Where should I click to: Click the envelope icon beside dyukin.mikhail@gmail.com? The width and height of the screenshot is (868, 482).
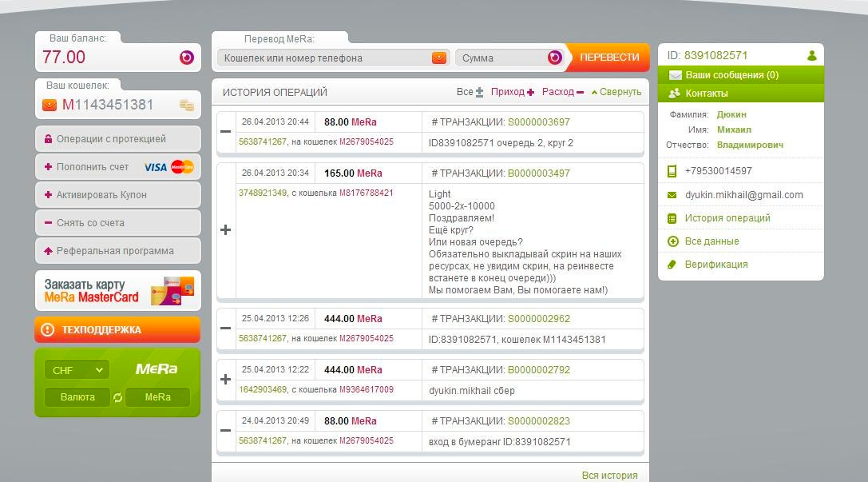(x=672, y=195)
